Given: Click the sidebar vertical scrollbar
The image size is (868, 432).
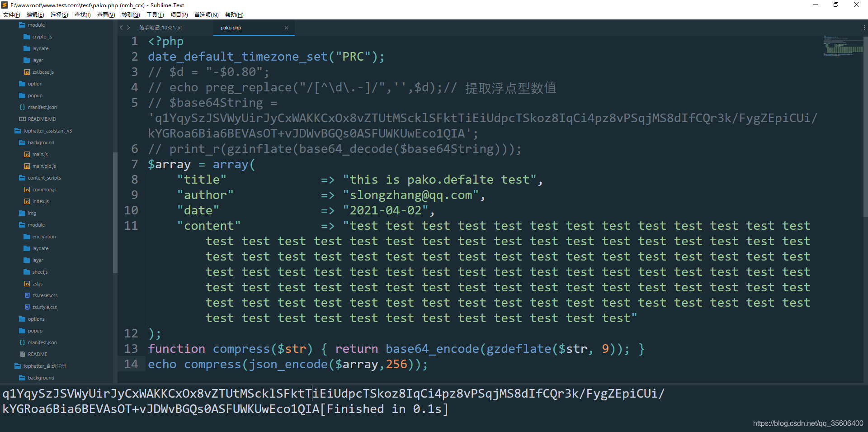Looking at the screenshot, I should tap(115, 213).
